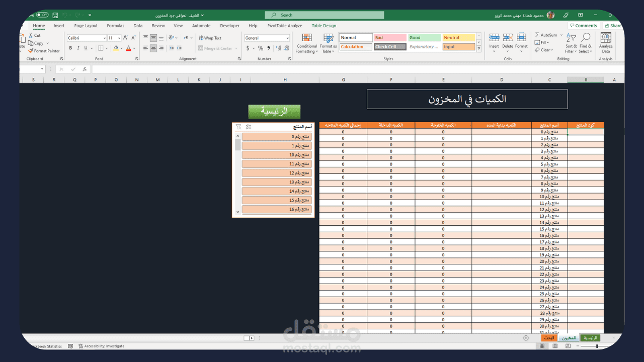Toggle top vertical alignment

(x=145, y=38)
